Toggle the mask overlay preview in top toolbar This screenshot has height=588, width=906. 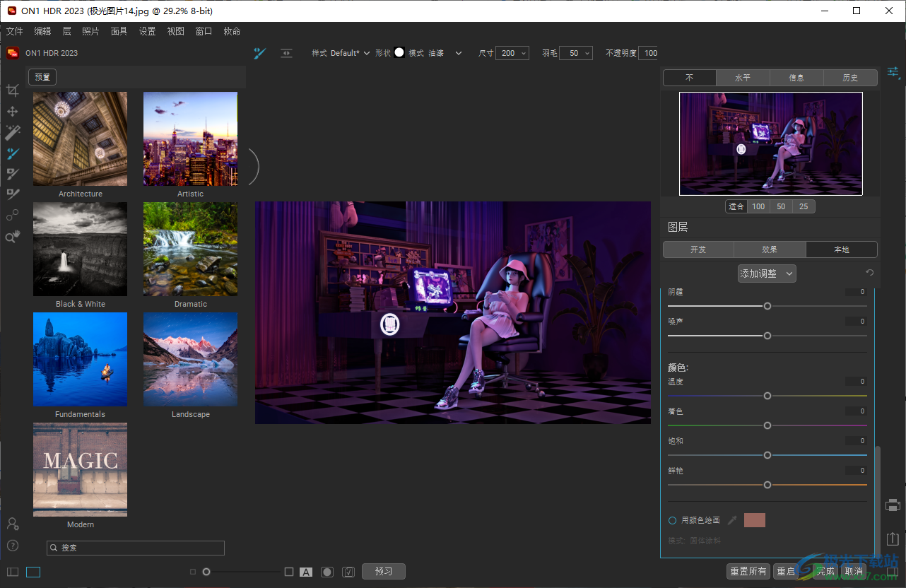pyautogui.click(x=286, y=52)
